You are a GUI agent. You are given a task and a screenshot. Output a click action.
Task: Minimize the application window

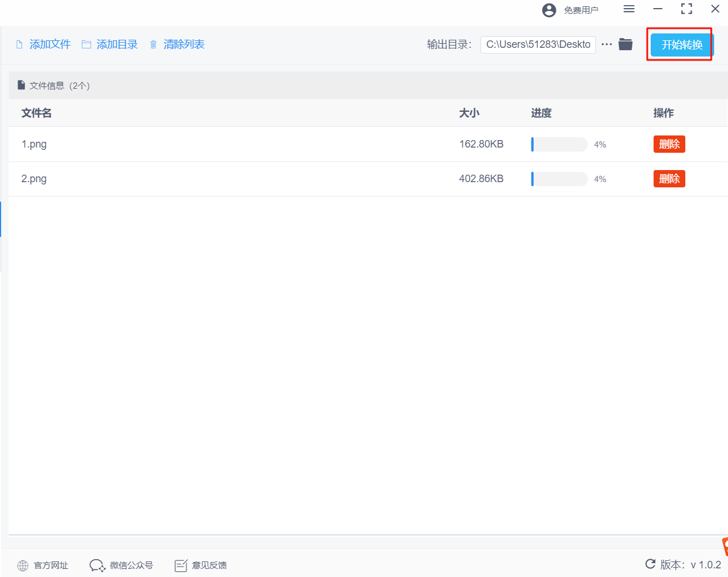coord(658,9)
